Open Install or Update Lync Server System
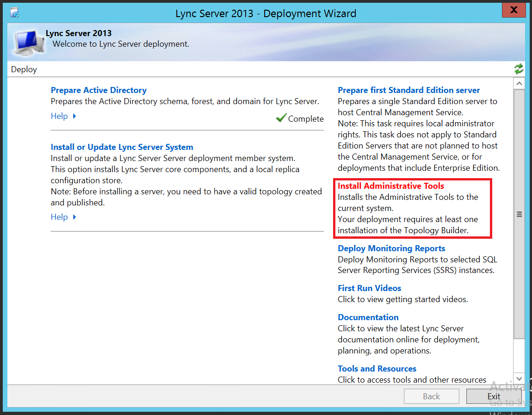Viewport: 532px width, 415px height. (x=122, y=147)
